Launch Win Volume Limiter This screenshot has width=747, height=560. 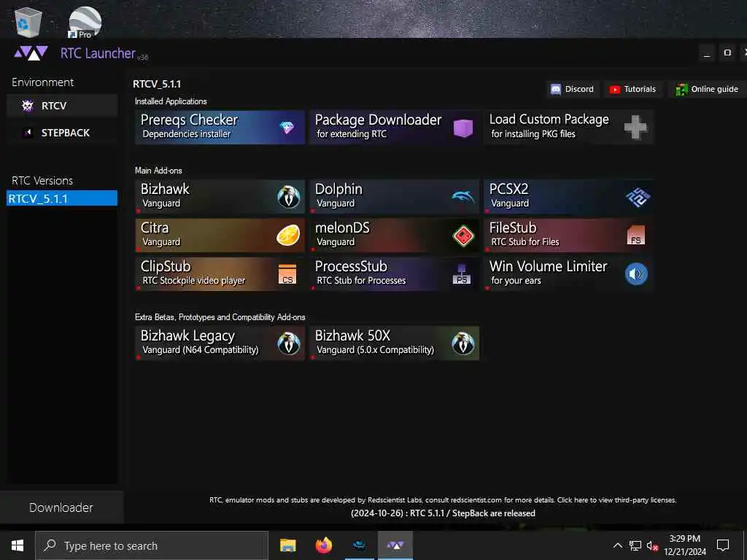[x=568, y=274]
